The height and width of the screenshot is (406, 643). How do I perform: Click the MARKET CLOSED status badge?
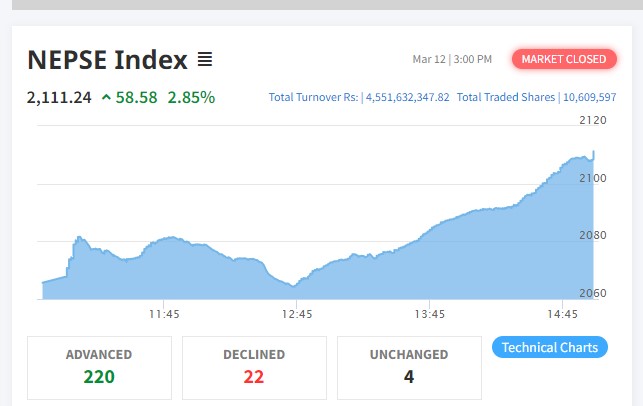564,59
